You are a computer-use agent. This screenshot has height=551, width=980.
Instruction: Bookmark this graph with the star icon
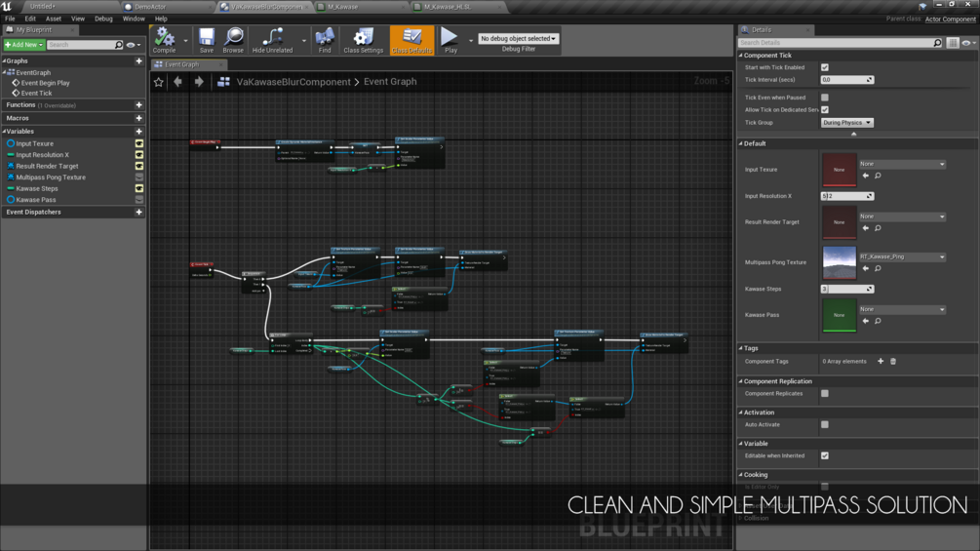pyautogui.click(x=159, y=82)
